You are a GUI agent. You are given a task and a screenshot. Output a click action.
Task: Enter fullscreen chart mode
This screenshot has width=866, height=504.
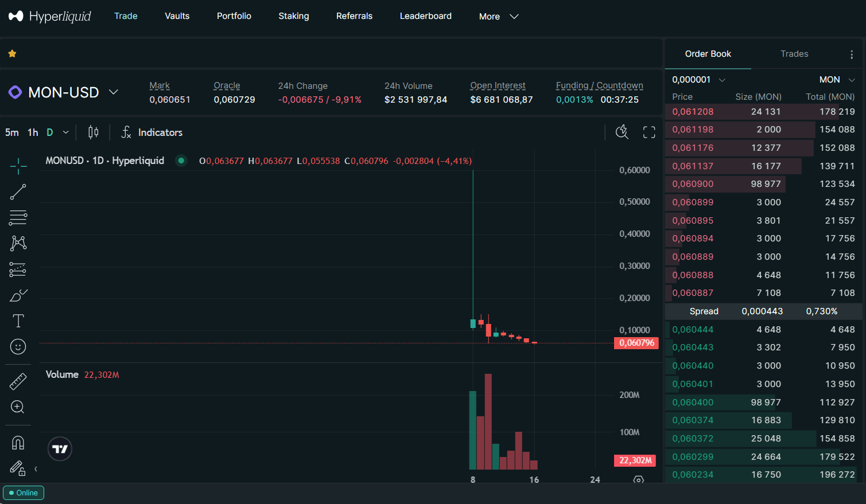(649, 132)
